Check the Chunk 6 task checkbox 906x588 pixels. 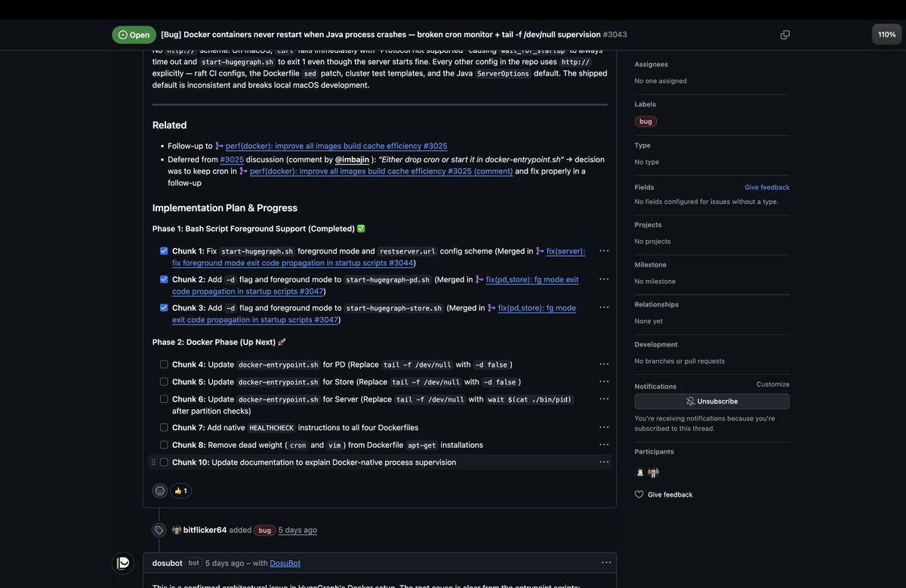[164, 399]
